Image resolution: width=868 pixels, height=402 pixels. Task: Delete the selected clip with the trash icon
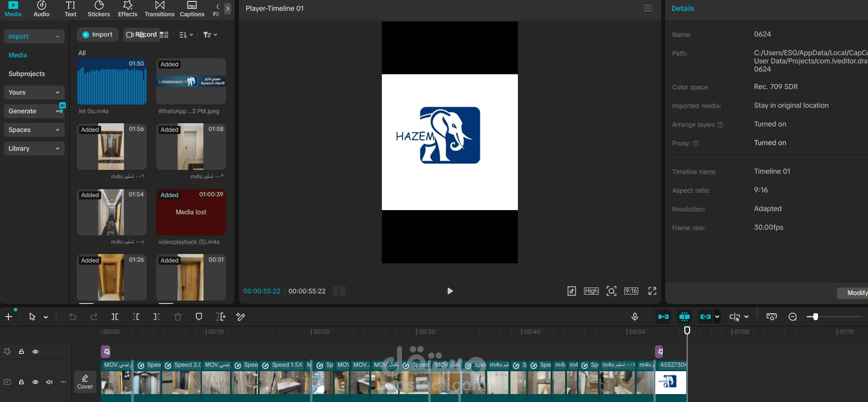point(178,317)
